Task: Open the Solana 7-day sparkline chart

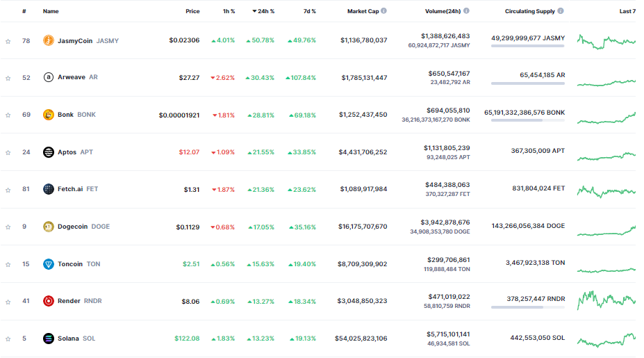Action: (x=606, y=340)
